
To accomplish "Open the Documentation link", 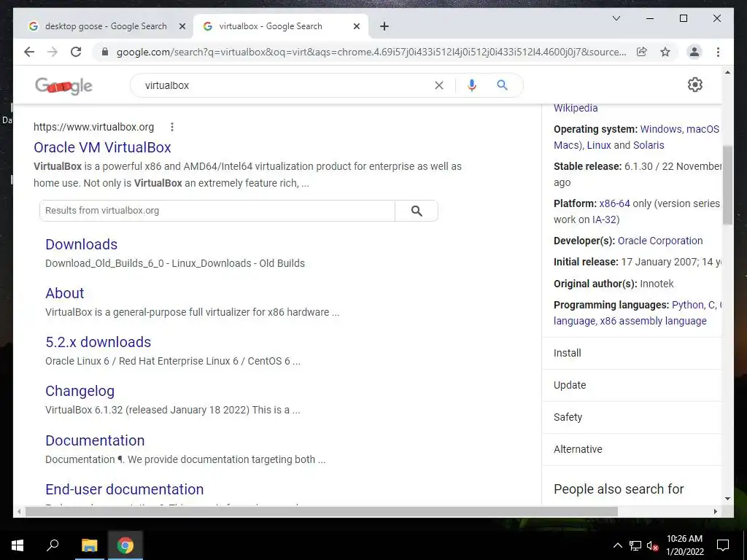I will coord(95,440).
